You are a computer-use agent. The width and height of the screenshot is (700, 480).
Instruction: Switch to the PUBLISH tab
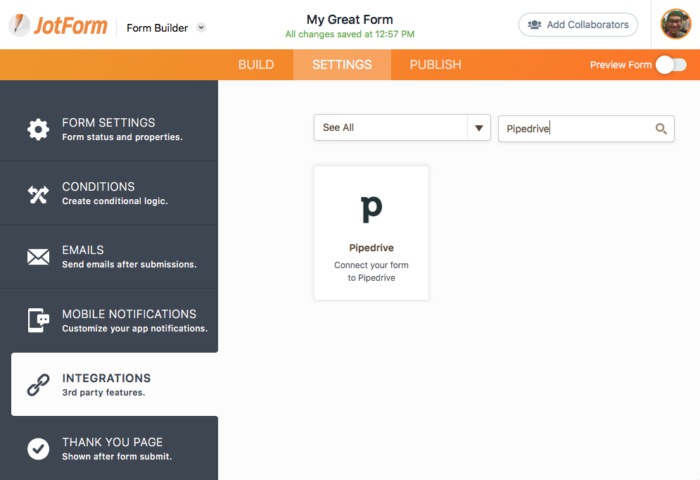[x=435, y=65]
